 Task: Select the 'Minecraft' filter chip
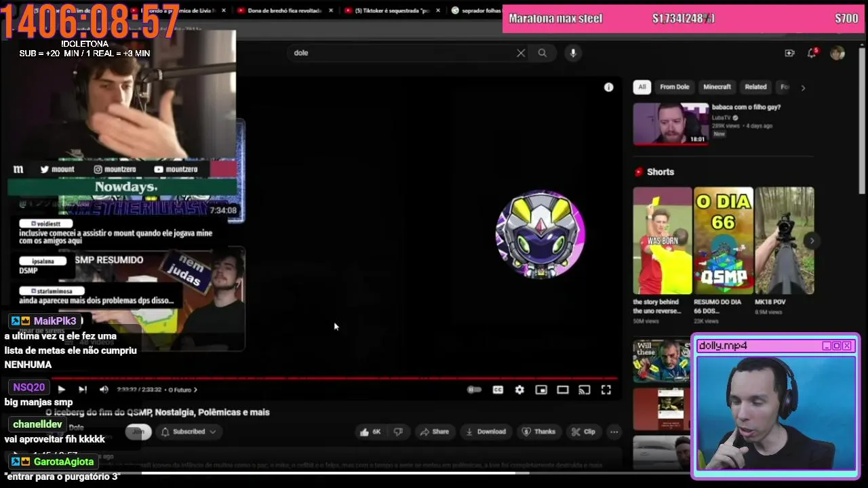717,87
